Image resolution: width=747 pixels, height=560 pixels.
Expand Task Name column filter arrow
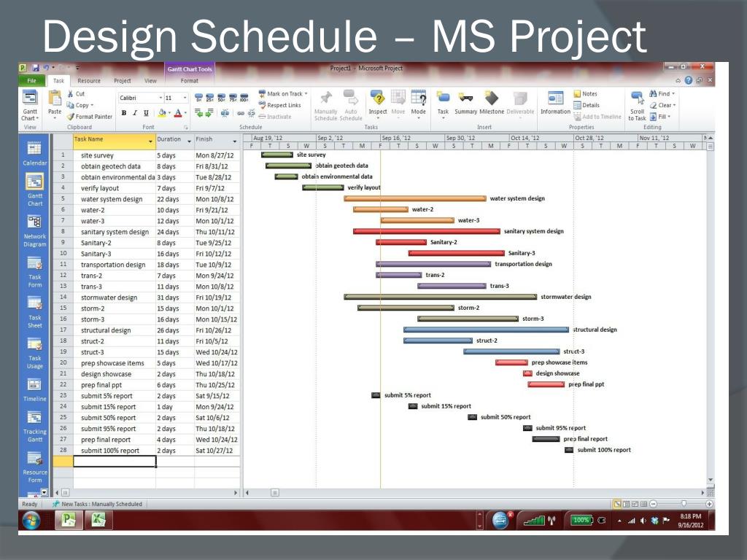pyautogui.click(x=150, y=141)
